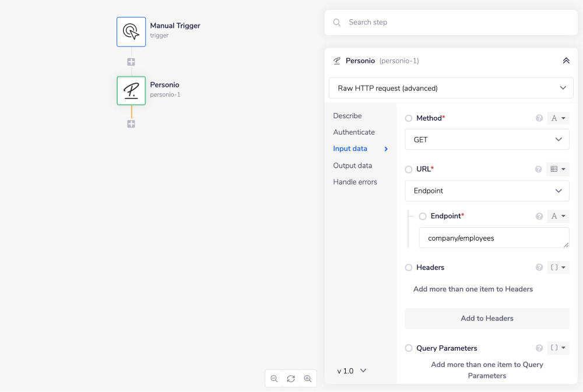Open the GET method dropdown
Image resolution: width=583 pixels, height=392 pixels.
tap(487, 140)
